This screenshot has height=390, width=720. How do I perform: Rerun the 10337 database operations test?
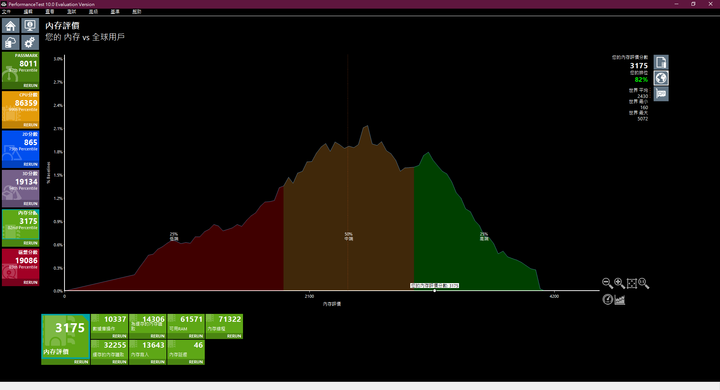[x=119, y=336]
